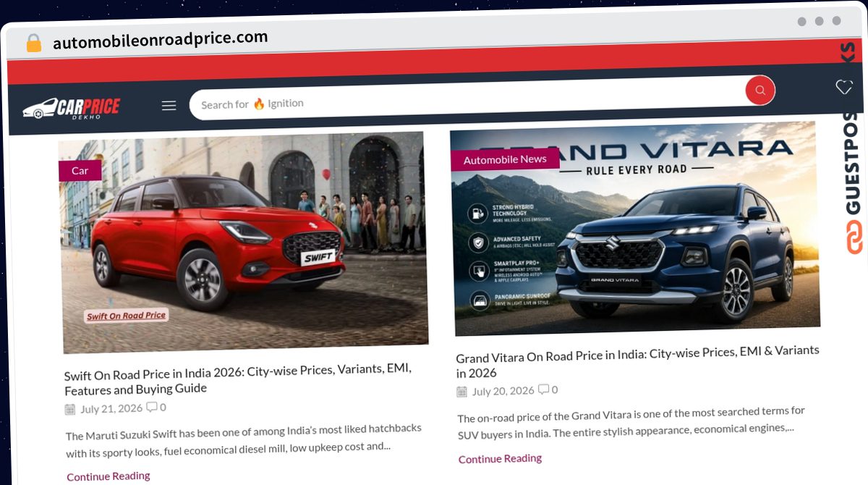Click the July 21, 2026 date
Viewport: 868px width, 485px height.
point(111,408)
